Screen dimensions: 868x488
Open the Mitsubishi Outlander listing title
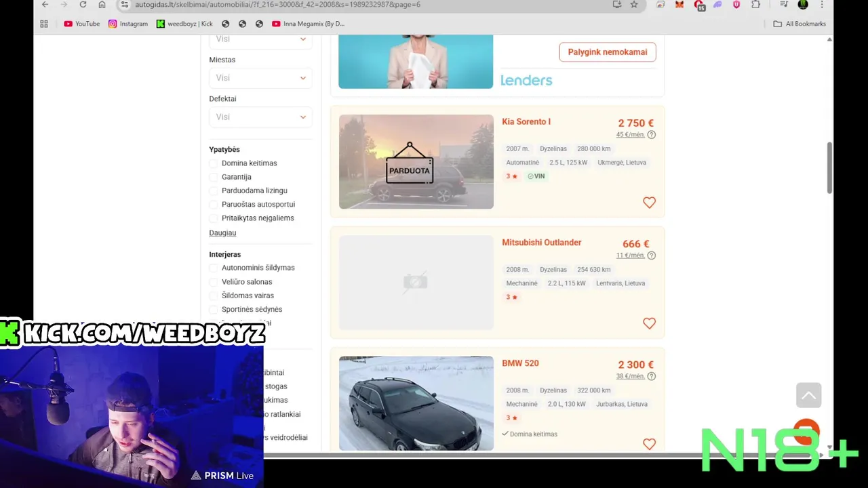[x=541, y=243]
